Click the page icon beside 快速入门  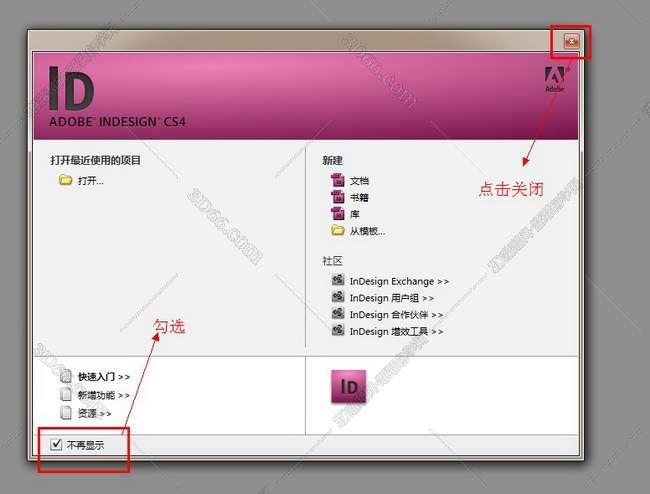point(66,376)
